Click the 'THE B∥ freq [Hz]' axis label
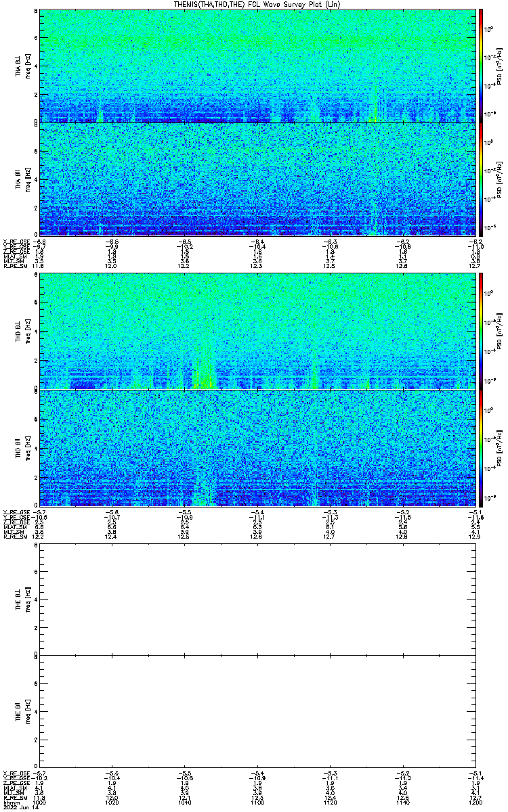 pos(22,711)
